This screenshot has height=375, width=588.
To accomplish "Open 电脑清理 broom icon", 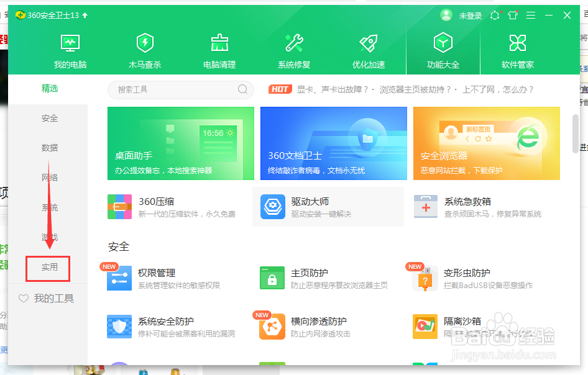I will point(219,43).
